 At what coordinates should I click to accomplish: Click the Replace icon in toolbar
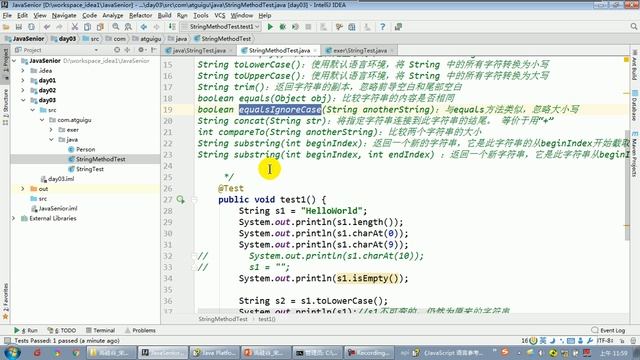pos(128,27)
